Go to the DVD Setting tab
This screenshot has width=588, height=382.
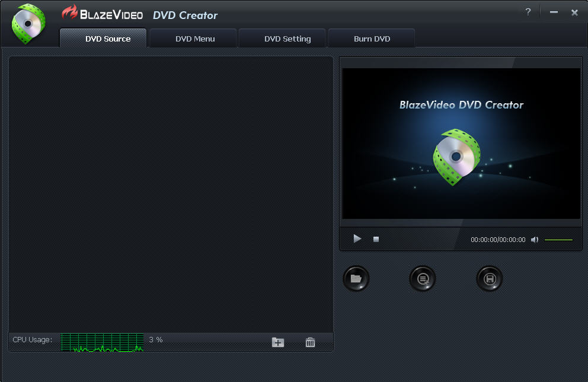(282, 39)
